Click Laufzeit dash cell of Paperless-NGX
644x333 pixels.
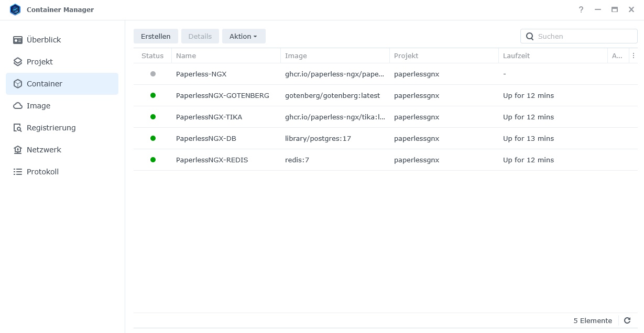505,74
